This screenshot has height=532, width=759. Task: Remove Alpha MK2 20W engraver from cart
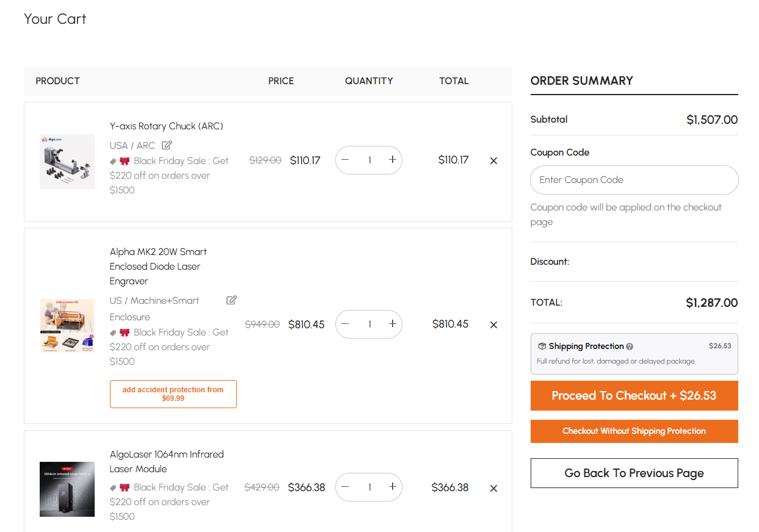(493, 325)
